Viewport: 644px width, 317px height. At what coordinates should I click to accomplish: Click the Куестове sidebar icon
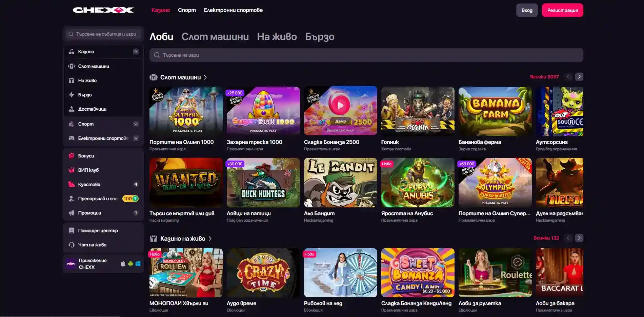(72, 184)
